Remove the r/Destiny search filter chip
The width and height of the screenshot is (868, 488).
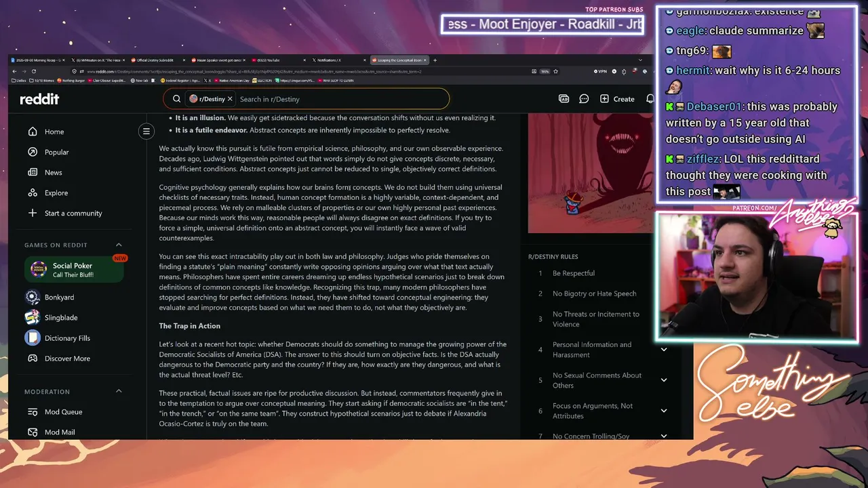click(230, 99)
